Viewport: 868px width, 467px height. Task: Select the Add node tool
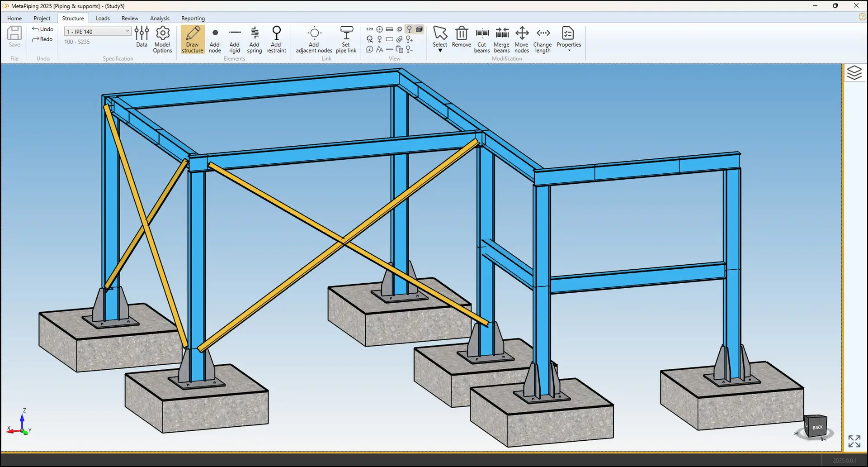(x=215, y=39)
